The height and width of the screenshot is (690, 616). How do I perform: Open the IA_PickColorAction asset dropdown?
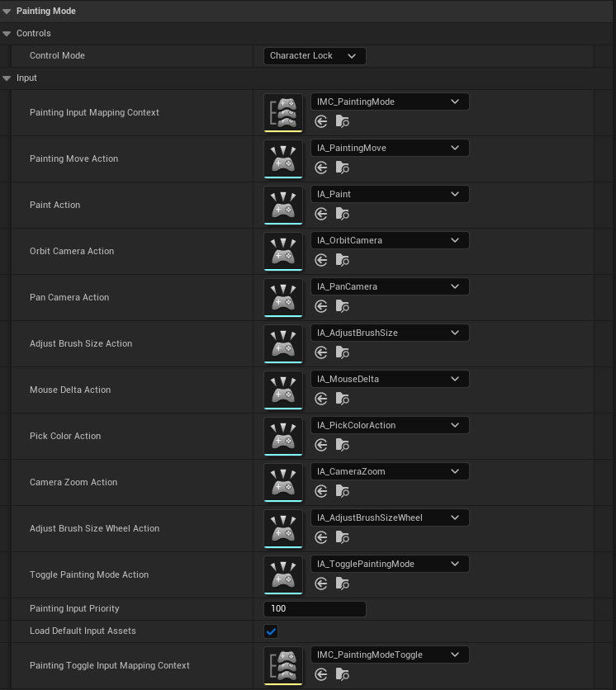[390, 425]
